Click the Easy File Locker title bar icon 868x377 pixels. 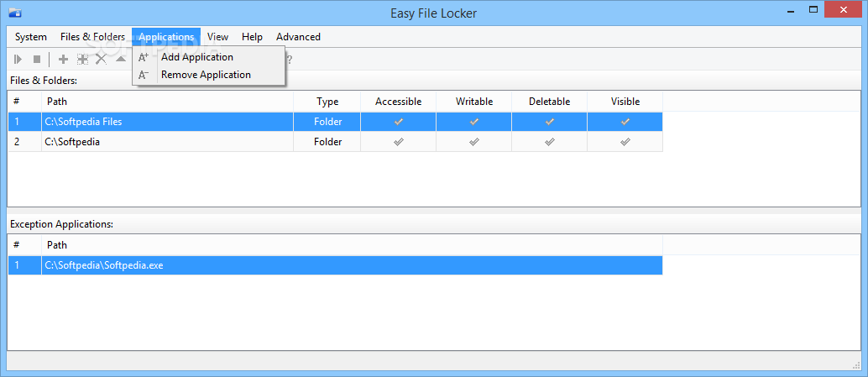(15, 13)
